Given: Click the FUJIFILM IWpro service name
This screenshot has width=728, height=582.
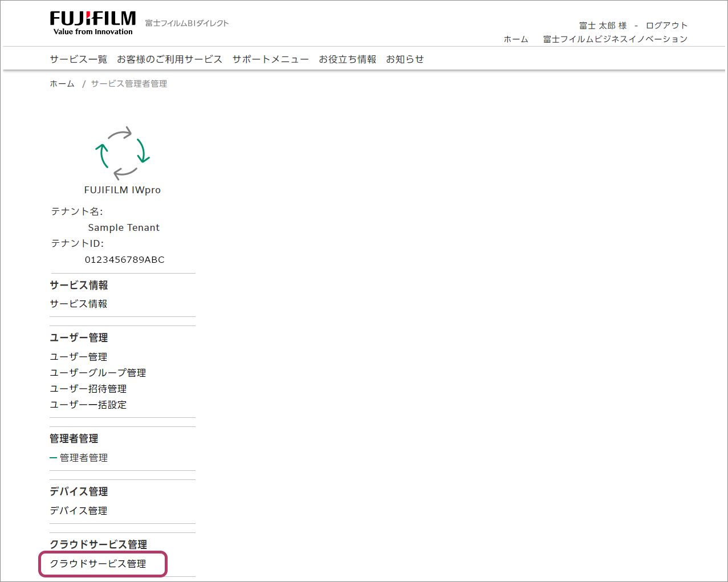Looking at the screenshot, I should (123, 190).
